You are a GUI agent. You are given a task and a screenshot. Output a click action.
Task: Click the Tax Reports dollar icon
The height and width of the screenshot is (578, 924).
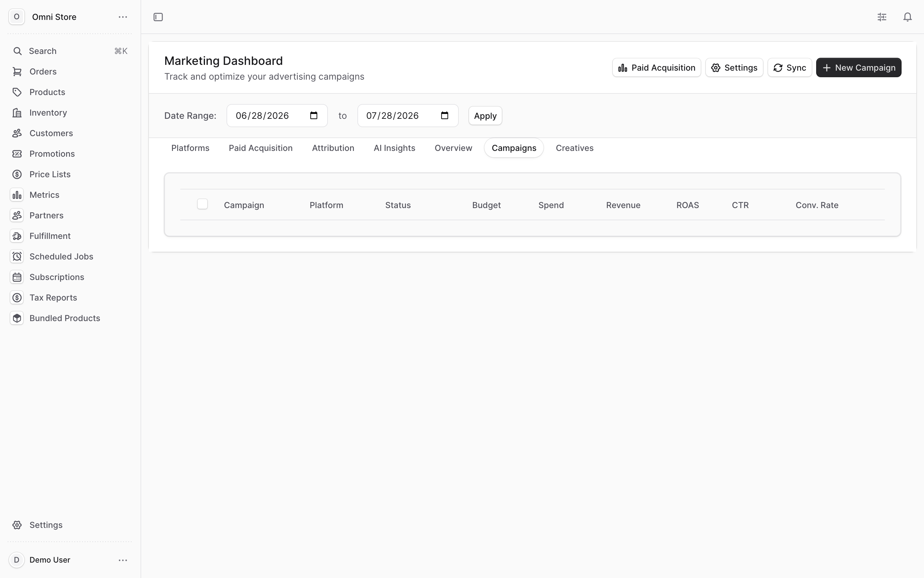point(17,298)
